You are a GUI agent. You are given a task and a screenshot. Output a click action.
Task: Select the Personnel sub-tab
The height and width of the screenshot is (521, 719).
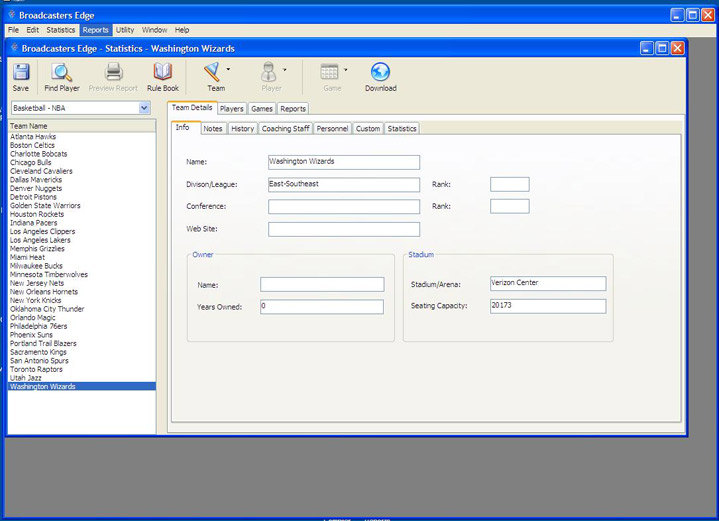(332, 129)
